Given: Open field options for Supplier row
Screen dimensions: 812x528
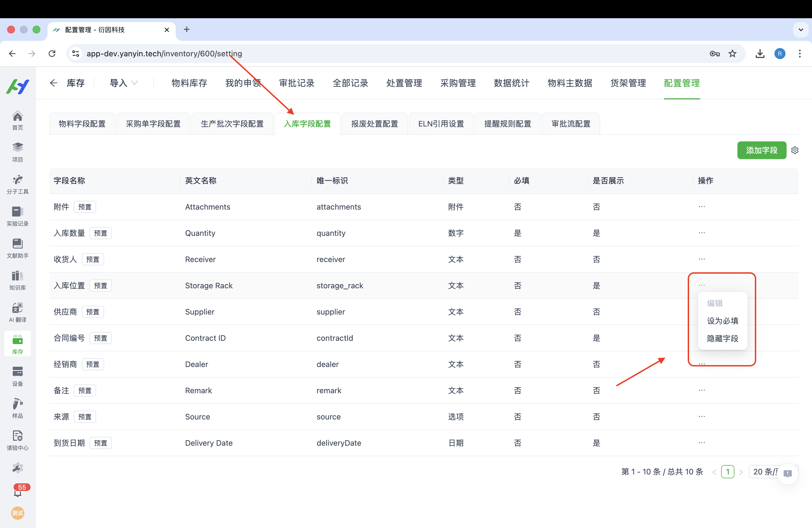Looking at the screenshot, I should click(702, 311).
